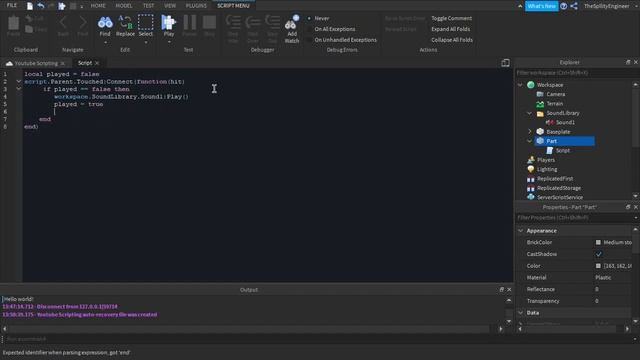Image resolution: width=640 pixels, height=360 pixels.
Task: Open the Play dropdown arrow
Action: 169,42
